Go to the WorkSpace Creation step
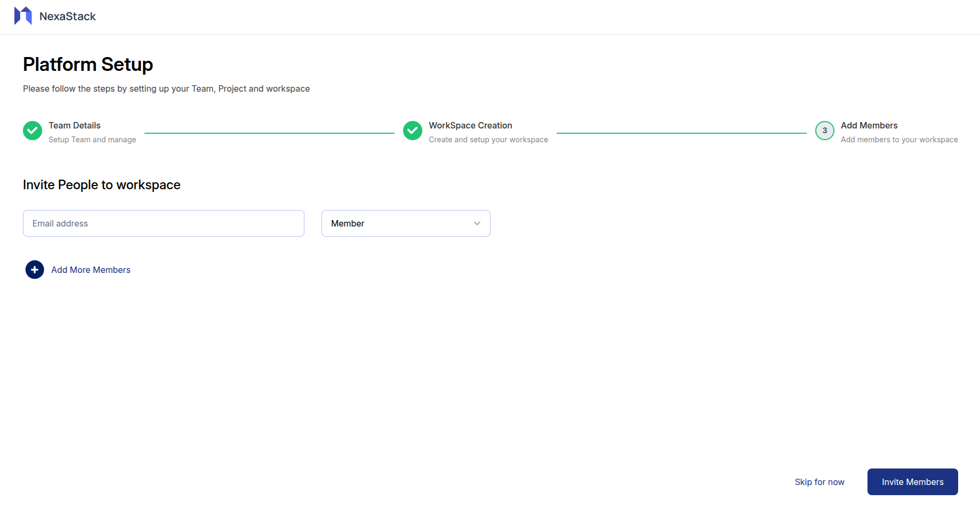This screenshot has height=509, width=980. coord(470,125)
